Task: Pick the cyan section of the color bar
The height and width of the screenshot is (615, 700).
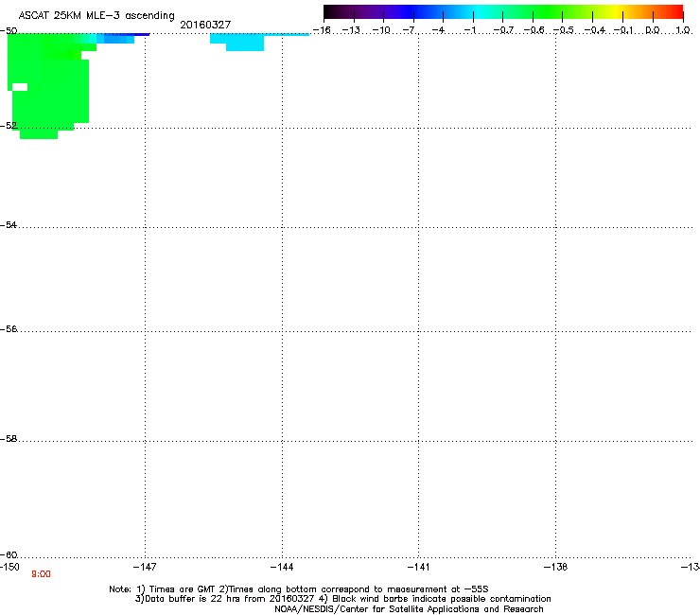Action: point(480,12)
